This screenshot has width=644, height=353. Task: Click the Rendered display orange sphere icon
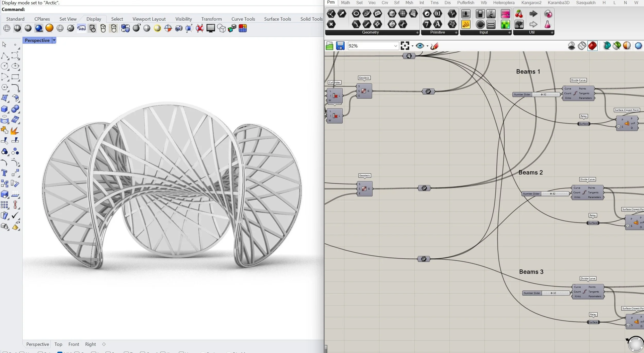tap(49, 28)
